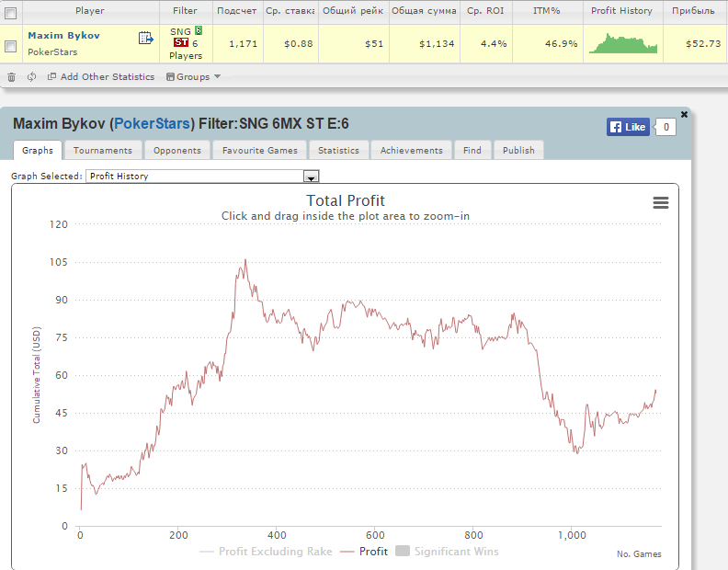This screenshot has height=570, width=728.
Task: Sort by the Подсчет column header
Action: point(237,11)
